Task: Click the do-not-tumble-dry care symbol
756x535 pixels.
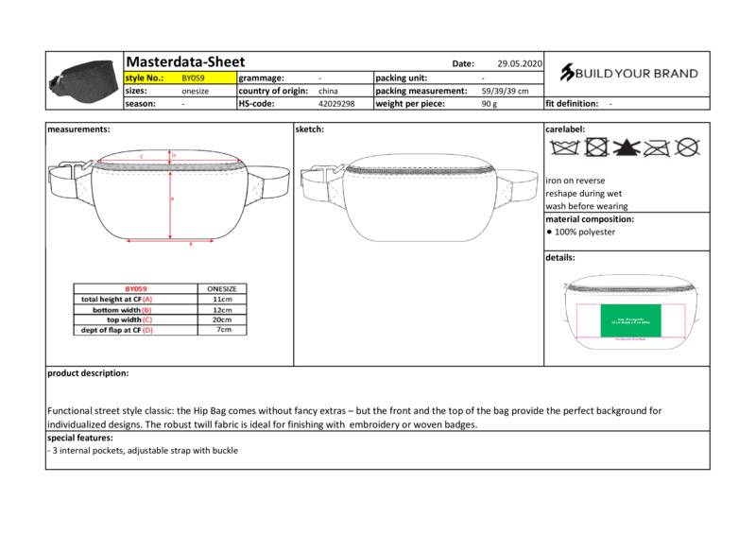Action: pyautogui.click(x=595, y=147)
